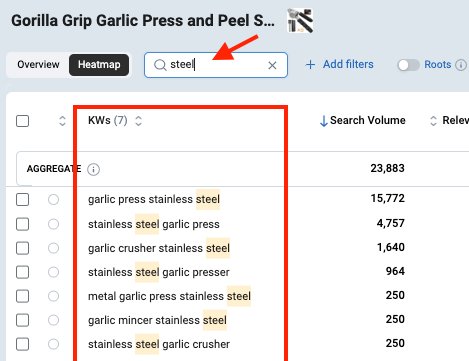The width and height of the screenshot is (469, 361).
Task: Click the plus icon beside Add filters
Action: (310, 65)
